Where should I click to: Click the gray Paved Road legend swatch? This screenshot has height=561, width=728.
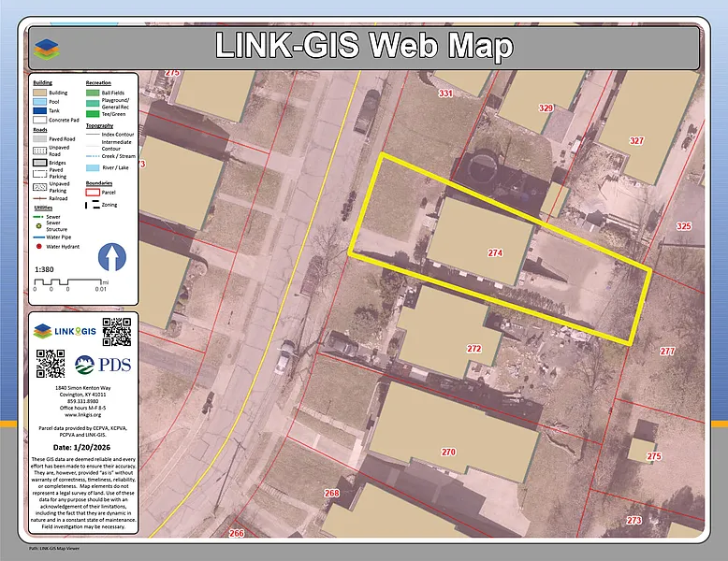click(40, 138)
